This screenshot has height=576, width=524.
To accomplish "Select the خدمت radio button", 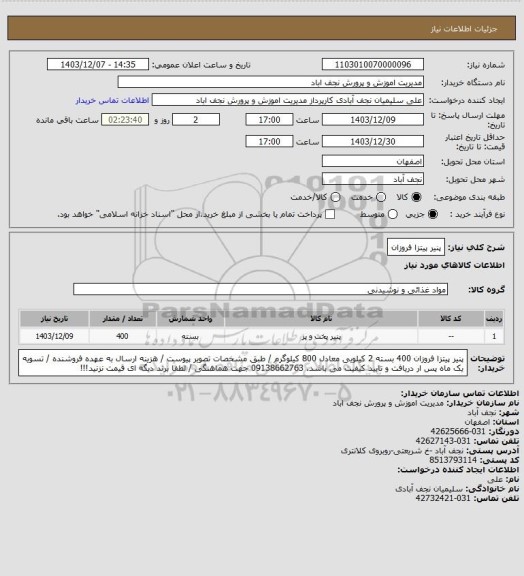I will point(381,197).
